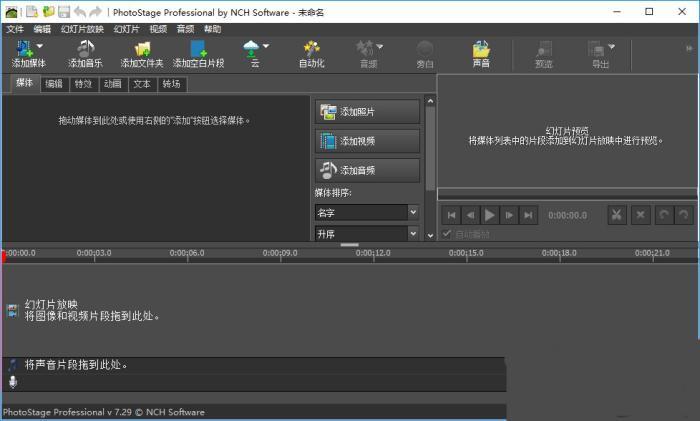This screenshot has height=421, width=700.
Task: Click the 自动化 wizard icon
Action: click(x=311, y=49)
